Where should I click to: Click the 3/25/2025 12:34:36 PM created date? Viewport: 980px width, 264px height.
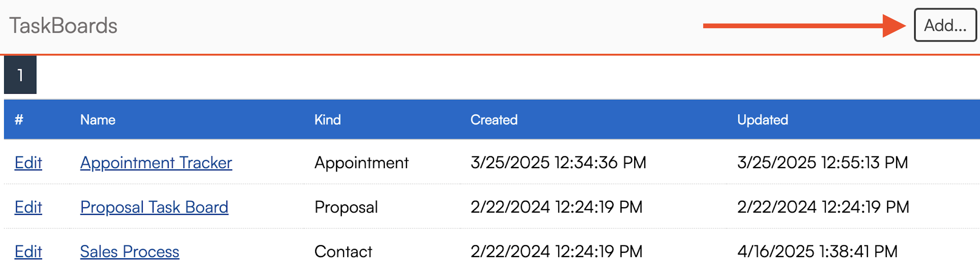558,163
